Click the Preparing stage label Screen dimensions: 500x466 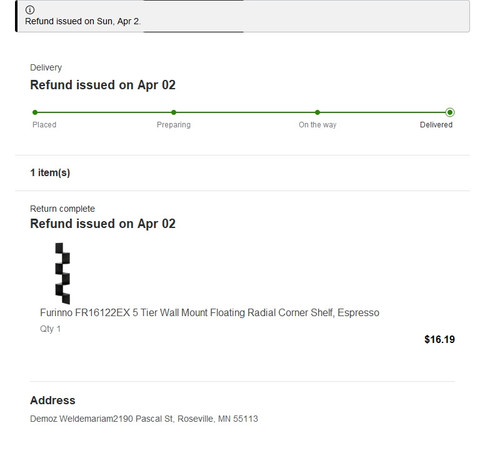(174, 125)
